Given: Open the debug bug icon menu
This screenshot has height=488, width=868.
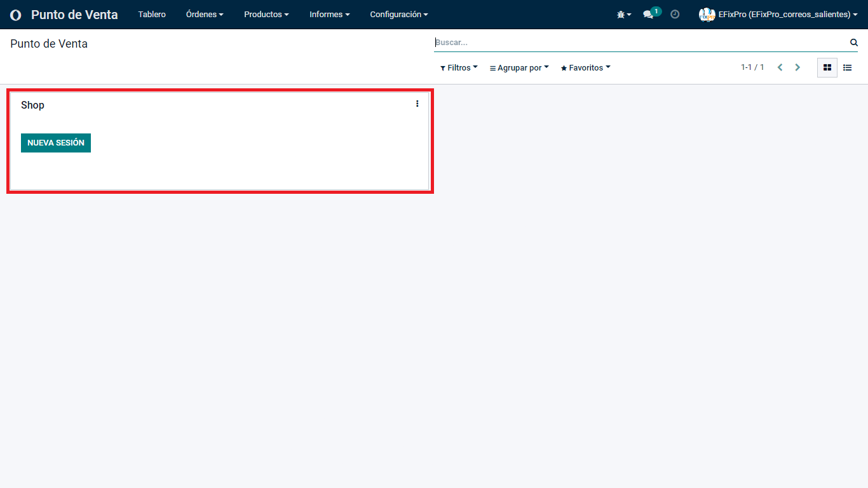Looking at the screenshot, I should (623, 14).
